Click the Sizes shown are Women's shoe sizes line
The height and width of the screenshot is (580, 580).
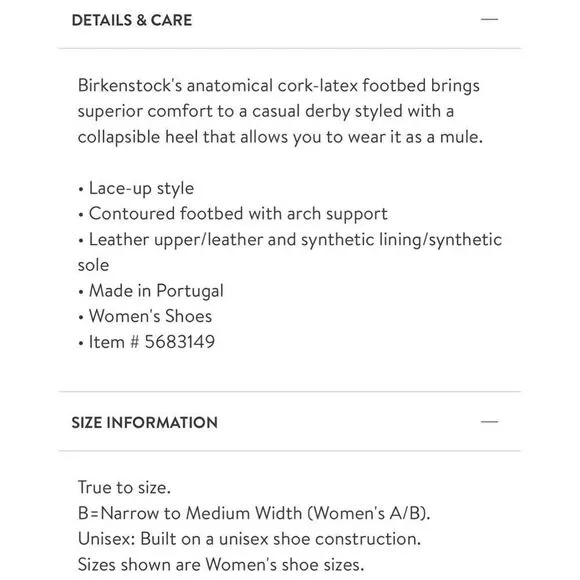tap(221, 564)
